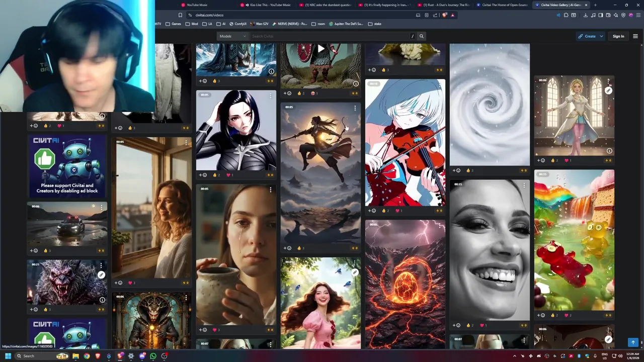Add emoji reaction on smiling woman grayscale card
This screenshot has width=644, height=362.
pyautogui.click(x=456, y=325)
